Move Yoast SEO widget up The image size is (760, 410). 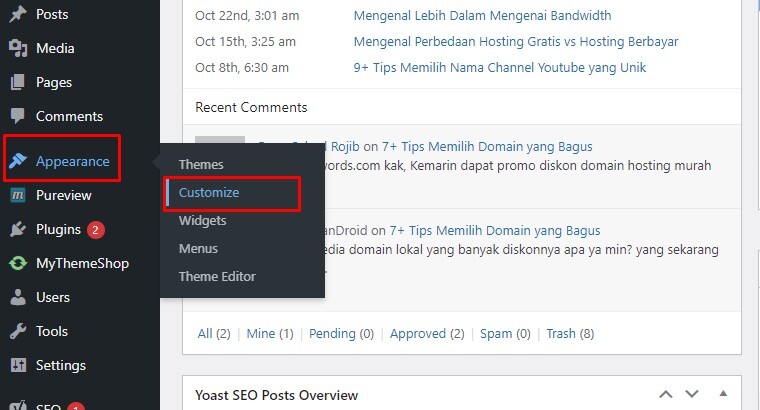666,394
